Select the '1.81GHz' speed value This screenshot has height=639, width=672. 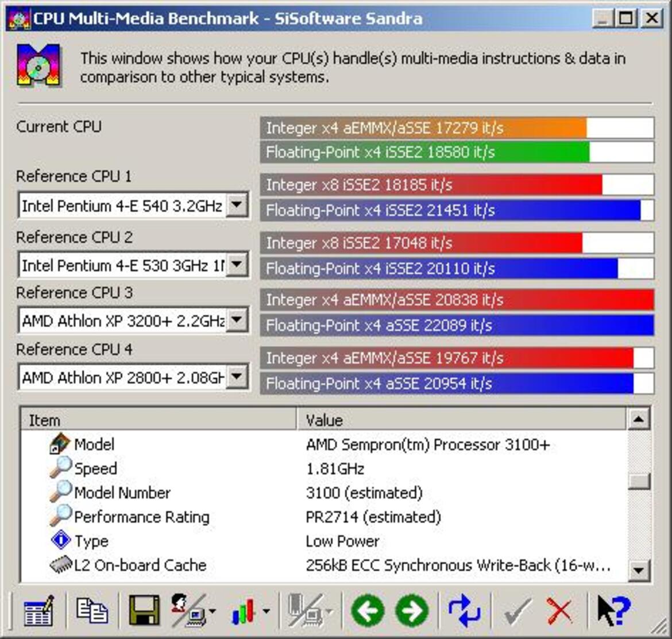pyautogui.click(x=335, y=468)
